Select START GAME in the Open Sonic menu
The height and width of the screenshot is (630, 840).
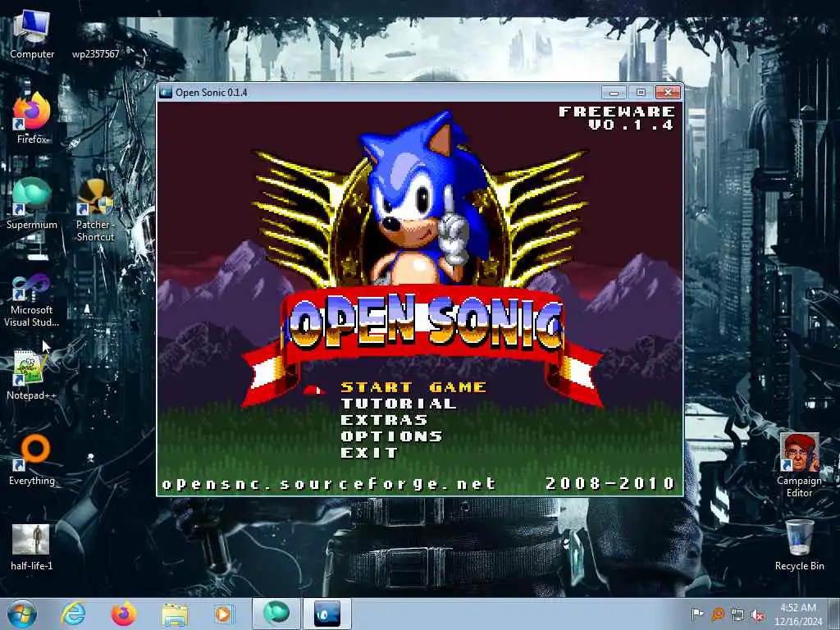[x=413, y=387]
